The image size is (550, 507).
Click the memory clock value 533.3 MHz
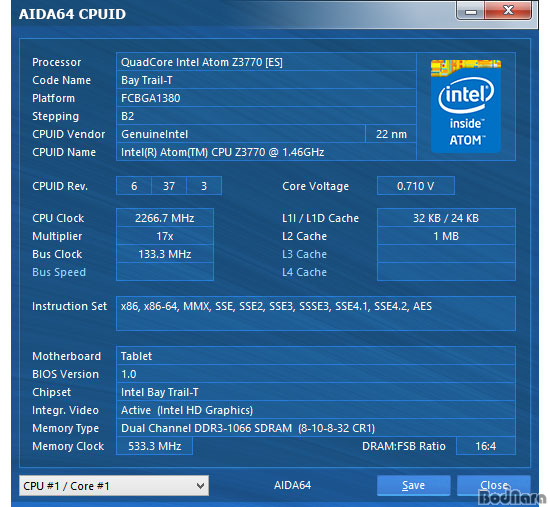(x=155, y=446)
